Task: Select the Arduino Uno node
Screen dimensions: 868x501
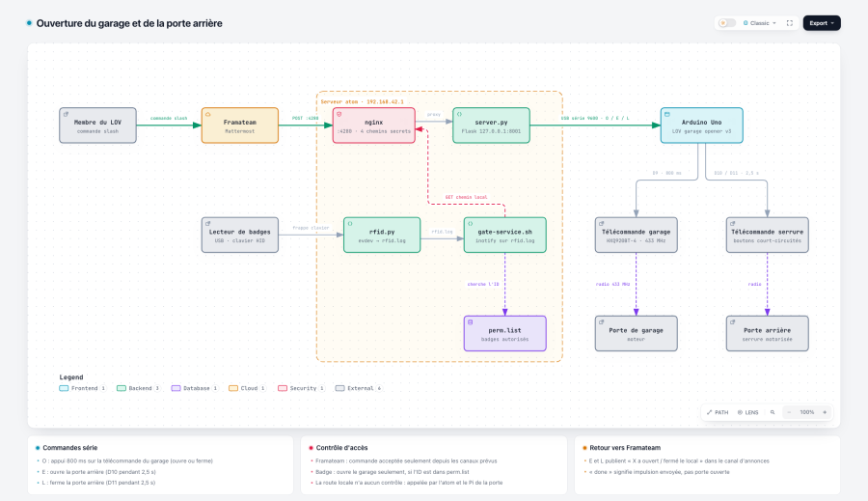Action: point(701,125)
